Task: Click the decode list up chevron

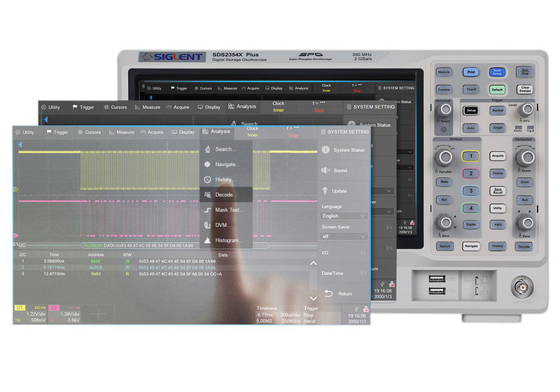Action: (313, 263)
